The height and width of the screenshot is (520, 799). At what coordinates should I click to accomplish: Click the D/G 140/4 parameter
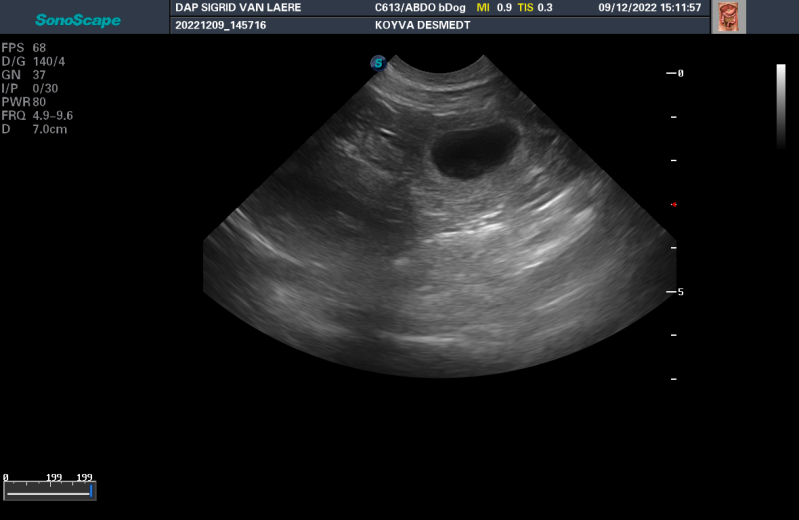point(33,62)
